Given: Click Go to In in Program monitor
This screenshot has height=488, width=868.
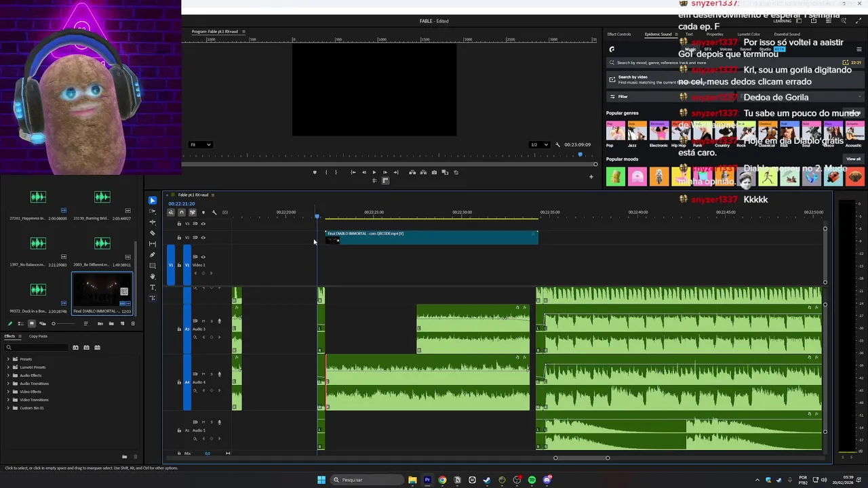Looking at the screenshot, I should point(353,172).
